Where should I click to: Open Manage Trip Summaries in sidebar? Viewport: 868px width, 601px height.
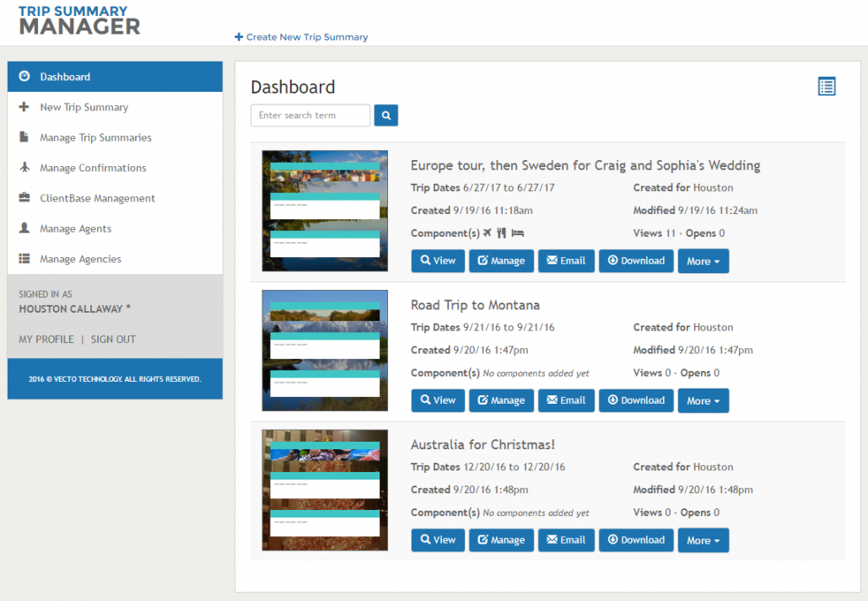click(95, 137)
